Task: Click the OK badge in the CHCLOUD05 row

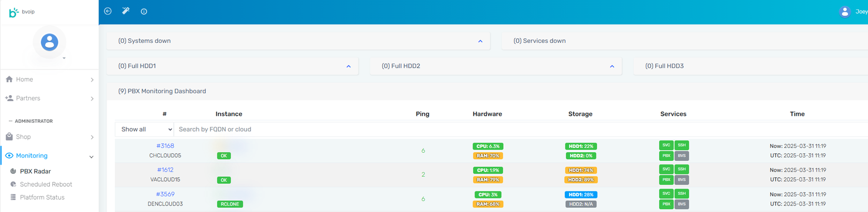Action: (x=223, y=156)
